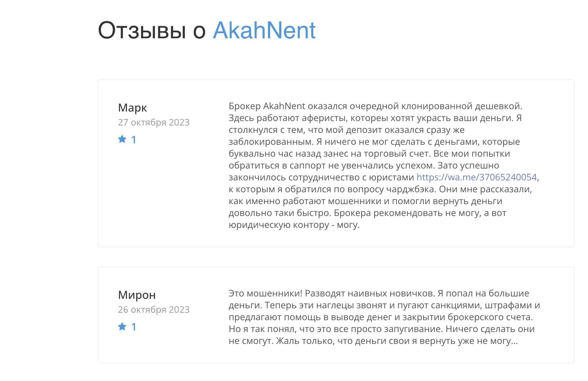Select reviewer name Марк
The image size is (588, 381).
coord(132,108)
